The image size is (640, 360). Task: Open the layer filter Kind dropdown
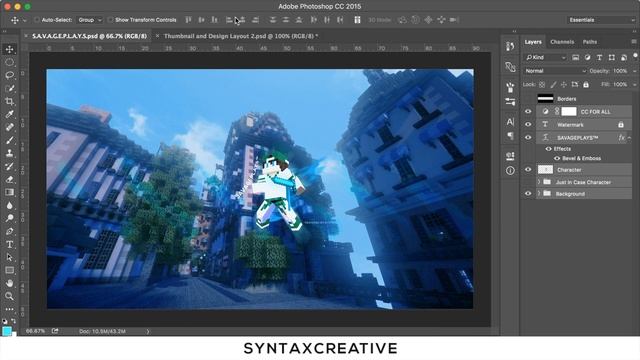[546, 58]
